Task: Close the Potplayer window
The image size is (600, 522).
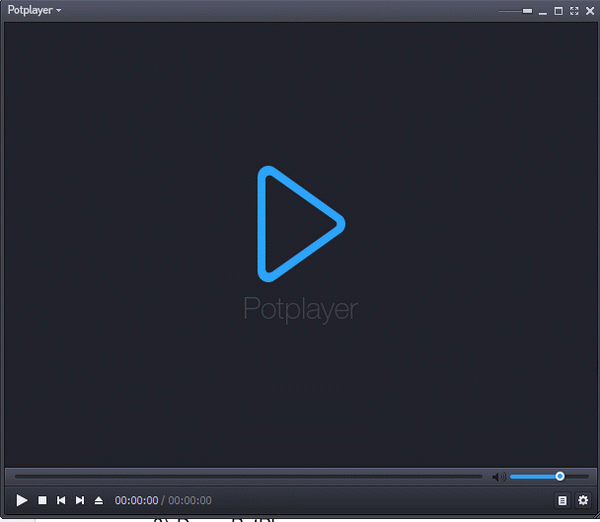Action: tap(590, 11)
